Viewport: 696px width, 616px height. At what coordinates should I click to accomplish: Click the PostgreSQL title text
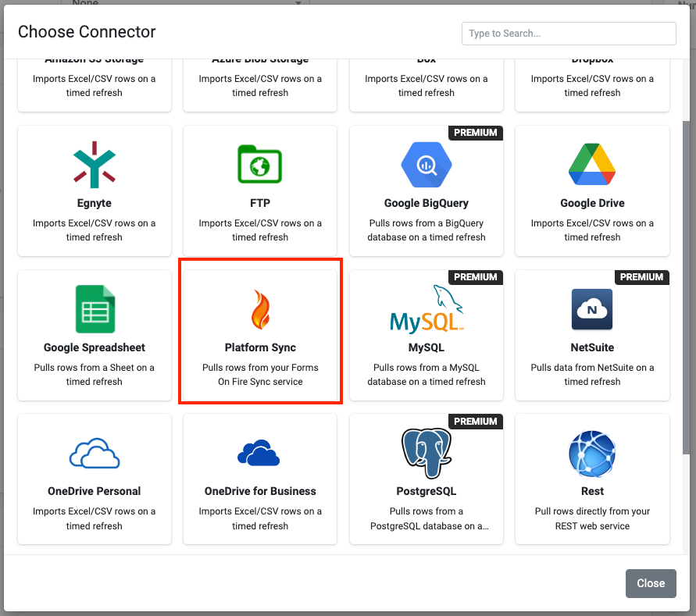pos(427,491)
